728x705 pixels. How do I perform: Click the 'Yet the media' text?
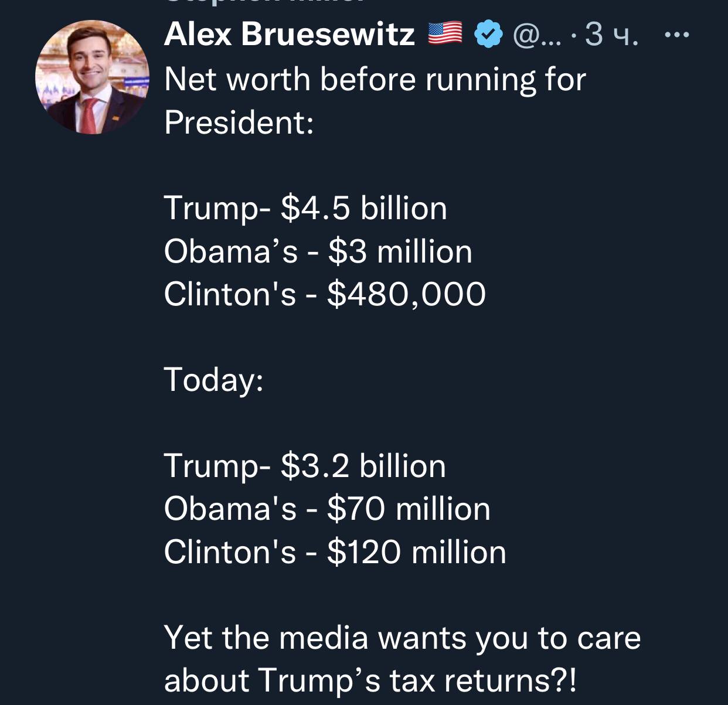[x=266, y=638]
